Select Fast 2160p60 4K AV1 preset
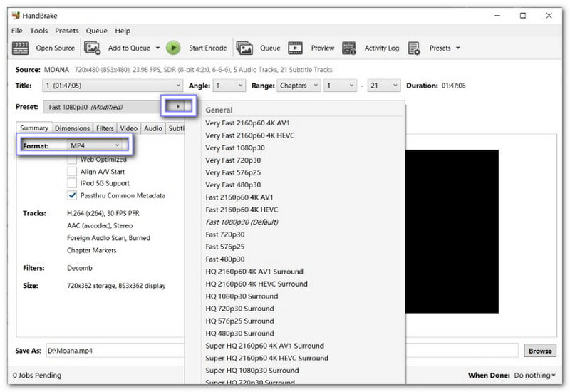This screenshot has width=570, height=392. 239,197
